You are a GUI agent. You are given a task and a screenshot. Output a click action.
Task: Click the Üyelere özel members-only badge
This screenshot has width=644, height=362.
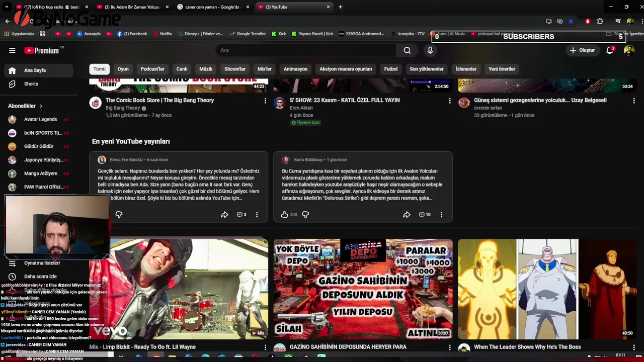pos(305,123)
